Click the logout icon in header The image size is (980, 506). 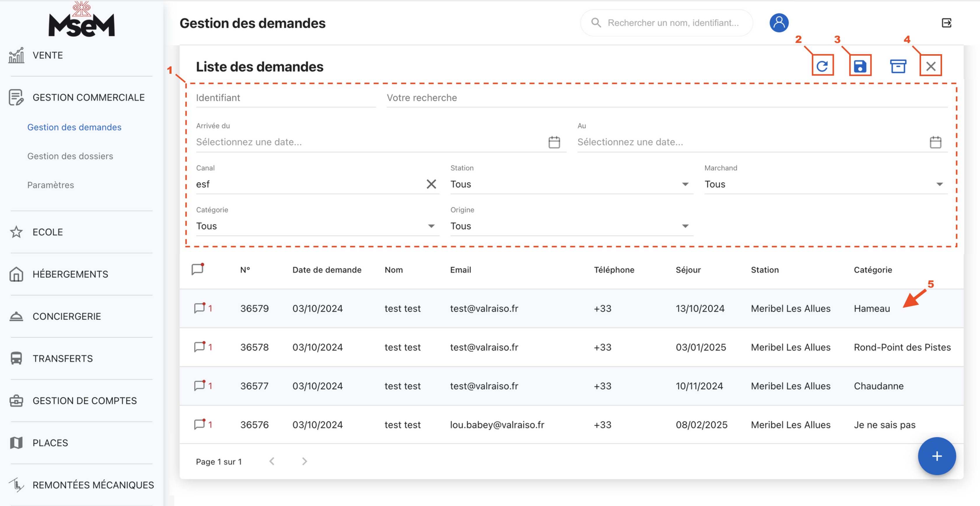tap(946, 23)
